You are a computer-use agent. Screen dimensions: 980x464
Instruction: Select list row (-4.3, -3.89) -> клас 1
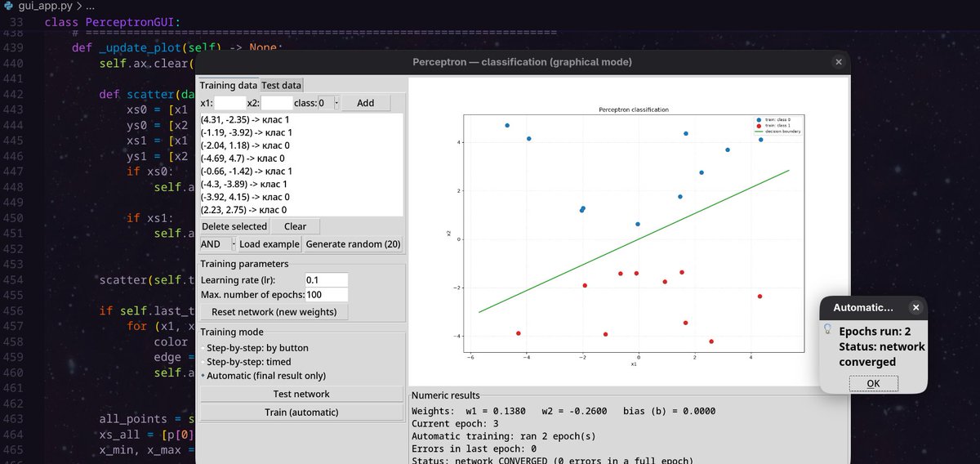click(301, 185)
